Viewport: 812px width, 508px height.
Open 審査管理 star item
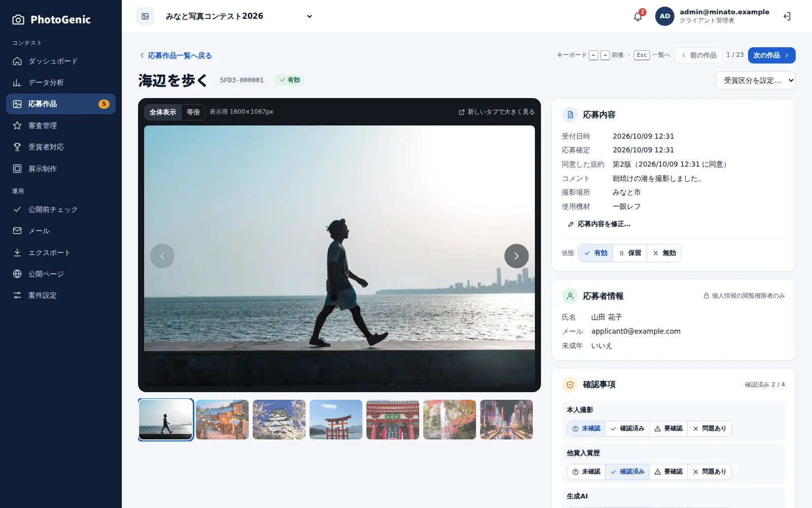[x=61, y=125]
